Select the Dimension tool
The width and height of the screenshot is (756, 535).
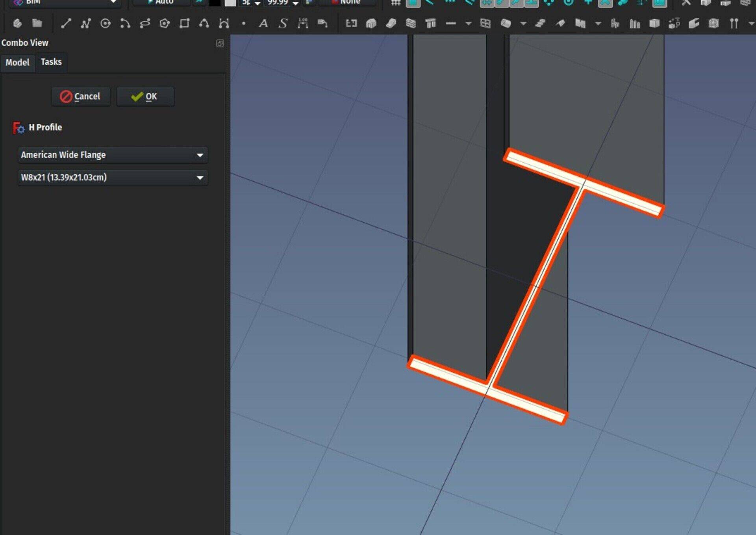303,24
